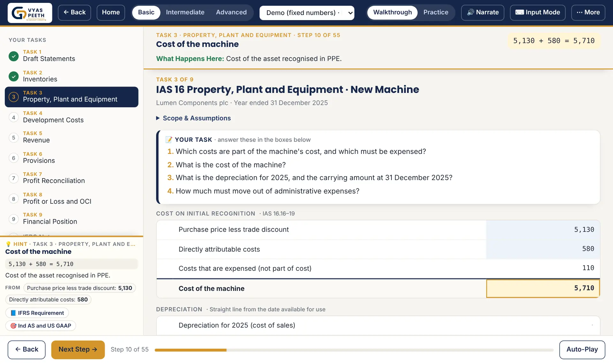The image size is (613, 364).
Task: Click the Purchase price 5,130 value cell
Action: click(x=543, y=230)
